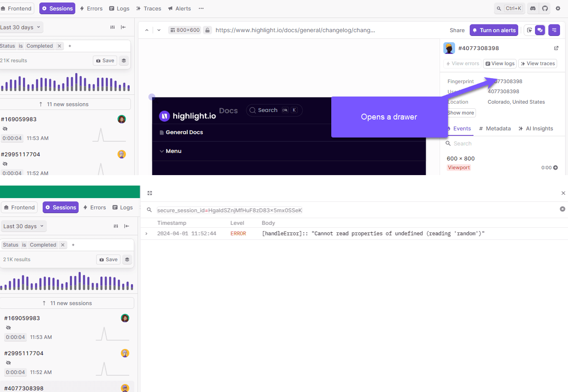The height and width of the screenshot is (392, 568).
Task: Clear the secure_session_id log query
Action: (562, 209)
